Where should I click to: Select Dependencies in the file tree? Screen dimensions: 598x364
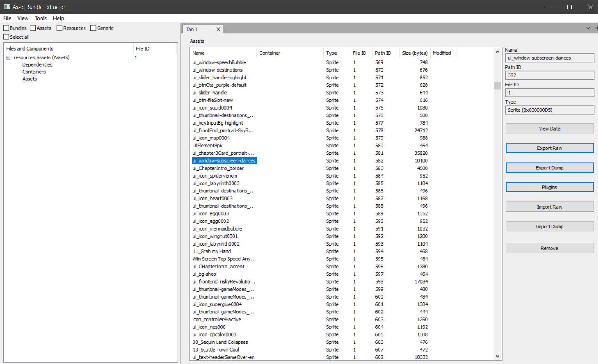tap(37, 65)
